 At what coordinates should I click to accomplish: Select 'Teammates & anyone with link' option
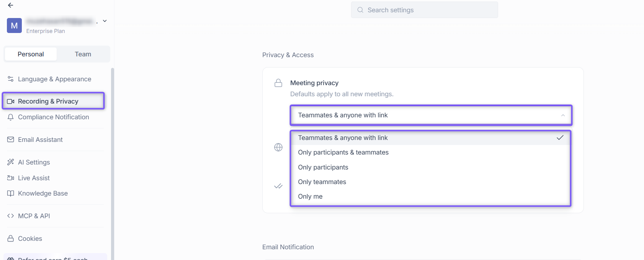[430, 138]
